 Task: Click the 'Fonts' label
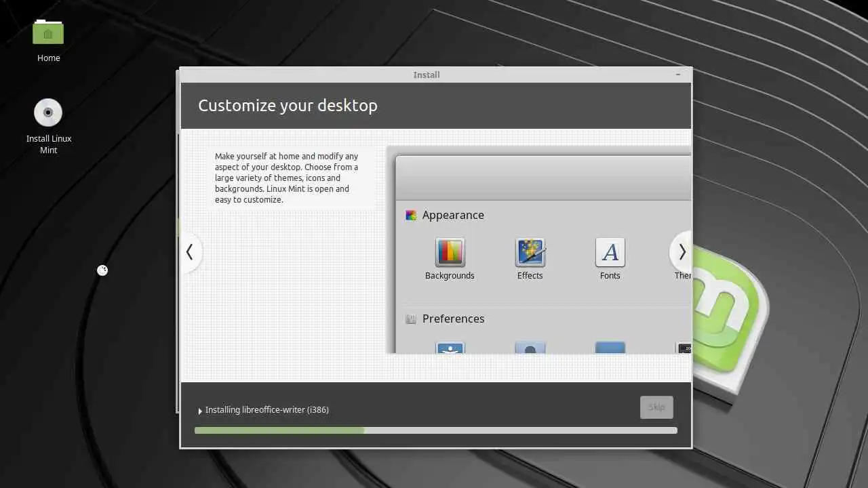[610, 276]
